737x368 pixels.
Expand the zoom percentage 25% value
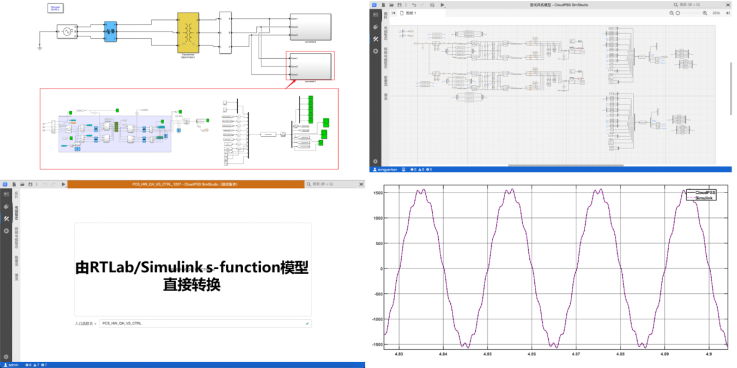point(716,13)
